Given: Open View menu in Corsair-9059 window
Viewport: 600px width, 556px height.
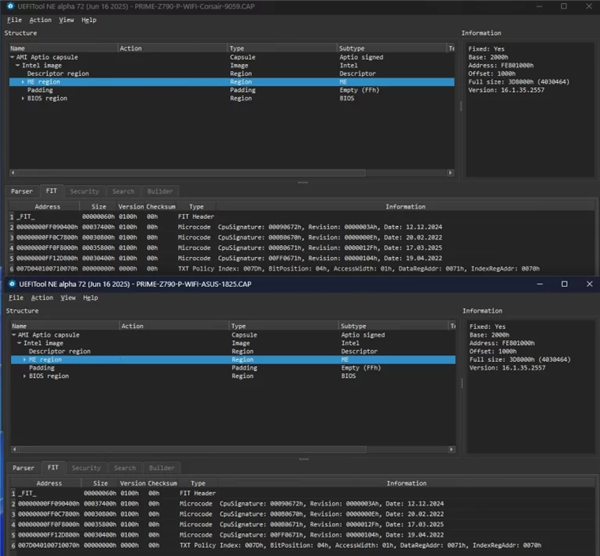Looking at the screenshot, I should [66, 19].
